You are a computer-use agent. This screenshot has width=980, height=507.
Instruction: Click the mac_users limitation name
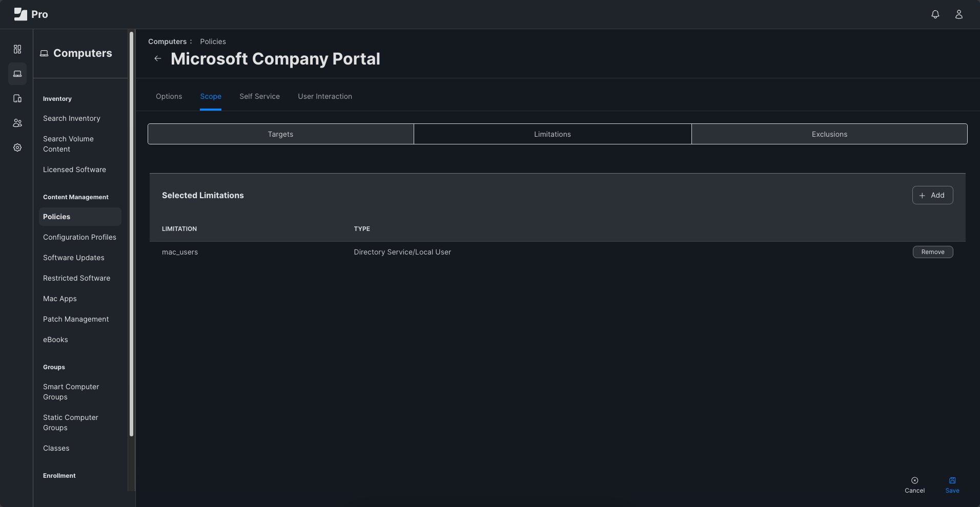(180, 252)
